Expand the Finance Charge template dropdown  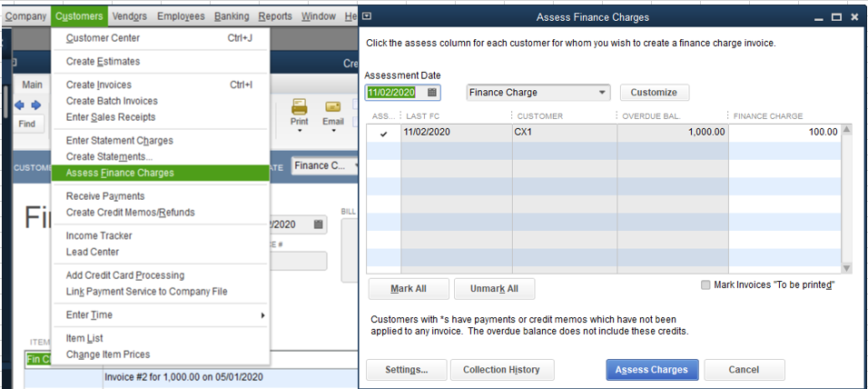pyautogui.click(x=603, y=93)
